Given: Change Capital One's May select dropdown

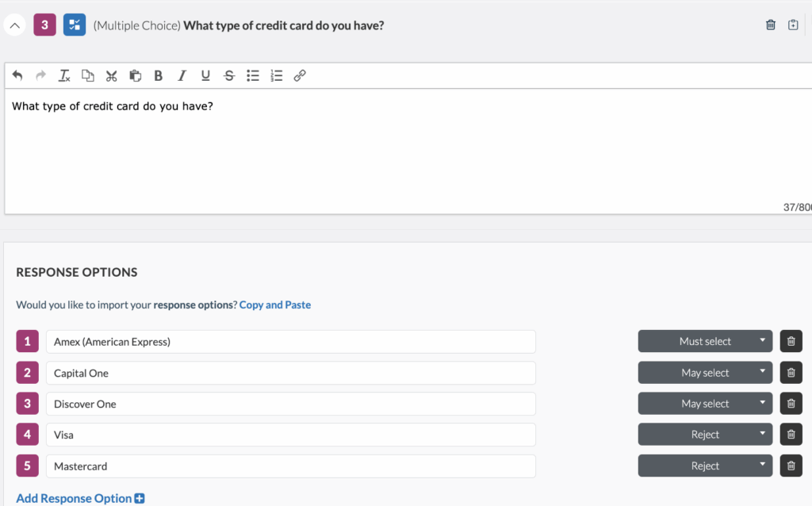Looking at the screenshot, I should click(704, 372).
